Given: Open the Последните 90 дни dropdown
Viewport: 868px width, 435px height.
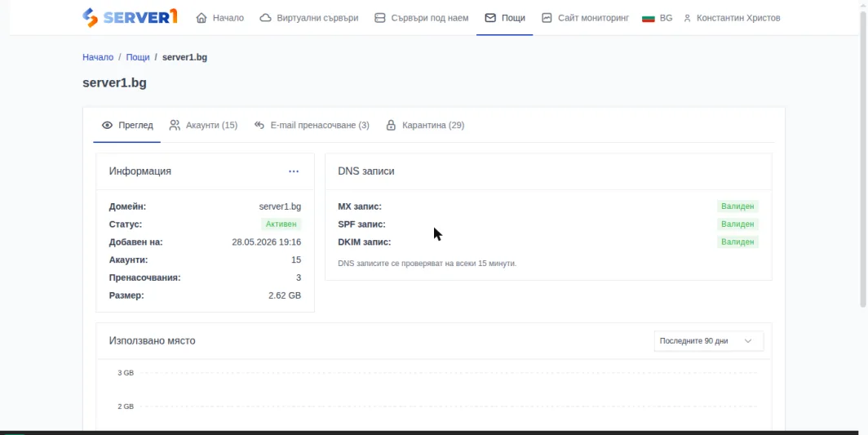Looking at the screenshot, I should [x=709, y=341].
